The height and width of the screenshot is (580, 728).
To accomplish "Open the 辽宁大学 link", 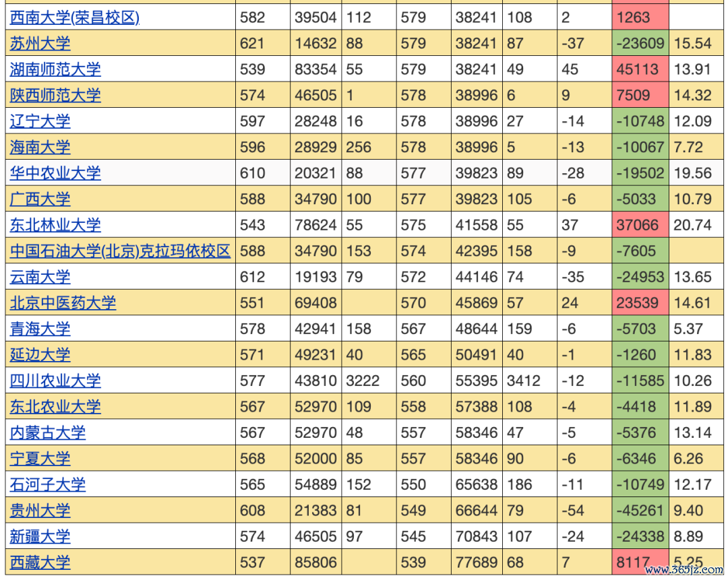I will pos(40,121).
